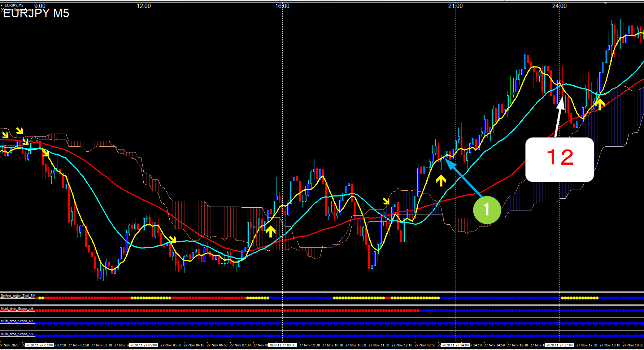Click the 27 Nov 12:10 time axis label

pos(402,345)
